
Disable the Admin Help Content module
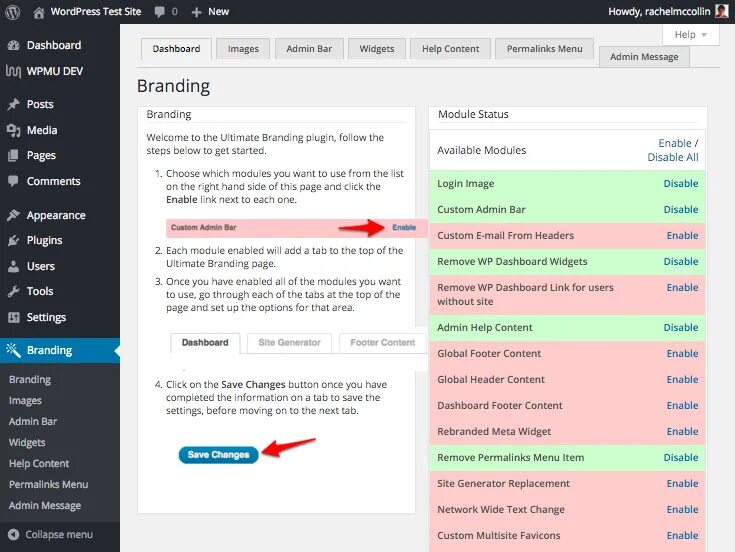tap(681, 328)
